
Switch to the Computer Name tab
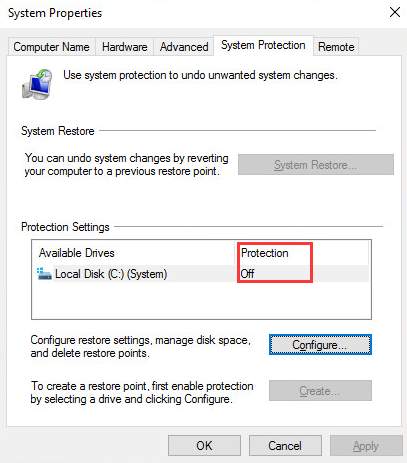pos(51,47)
